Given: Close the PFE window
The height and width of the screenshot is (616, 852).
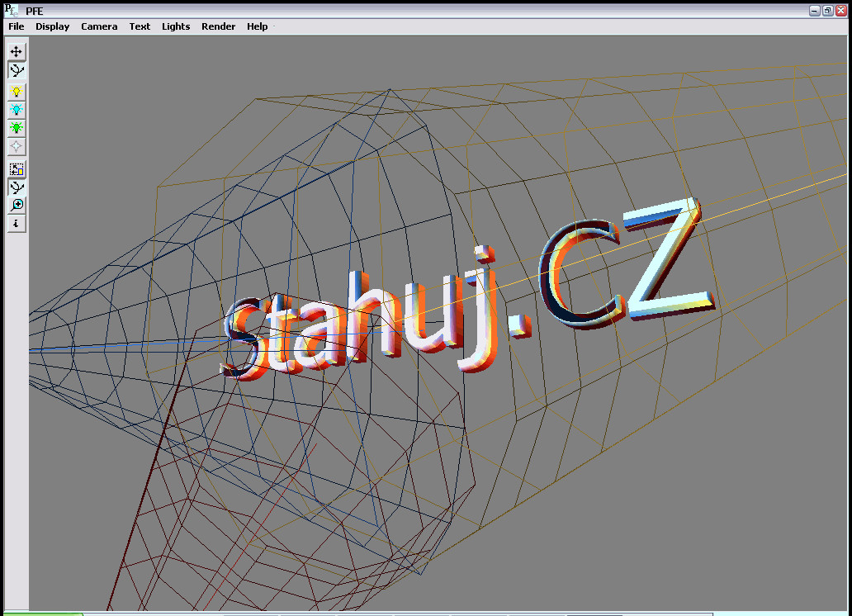Looking at the screenshot, I should click(841, 11).
